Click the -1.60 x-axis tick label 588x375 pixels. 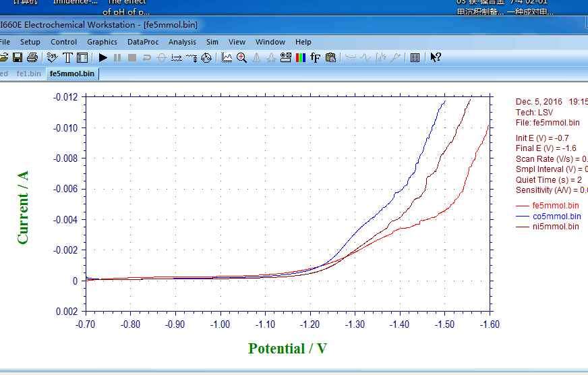[x=490, y=324]
